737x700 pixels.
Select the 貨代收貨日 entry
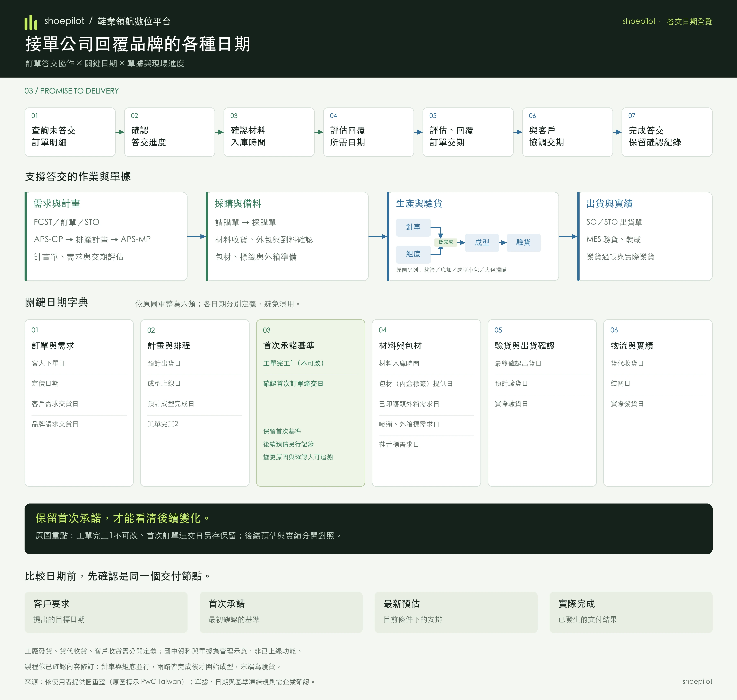(x=627, y=364)
